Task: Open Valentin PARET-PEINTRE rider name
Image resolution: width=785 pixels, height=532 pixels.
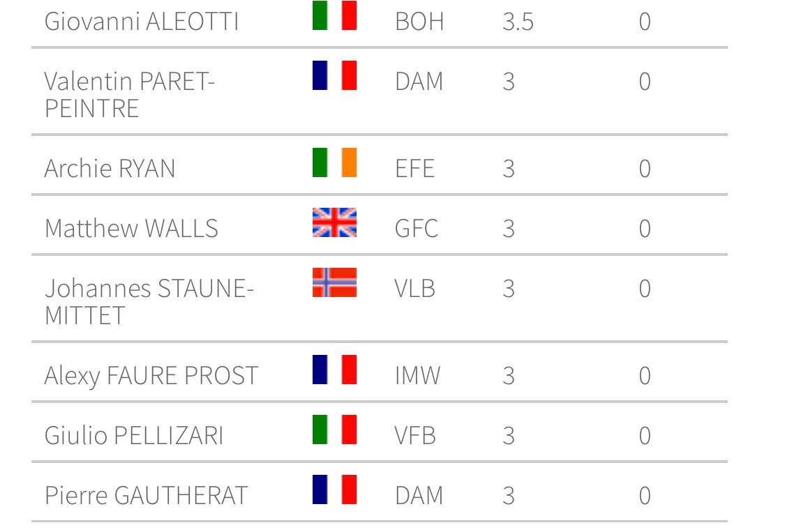Action: (x=129, y=95)
